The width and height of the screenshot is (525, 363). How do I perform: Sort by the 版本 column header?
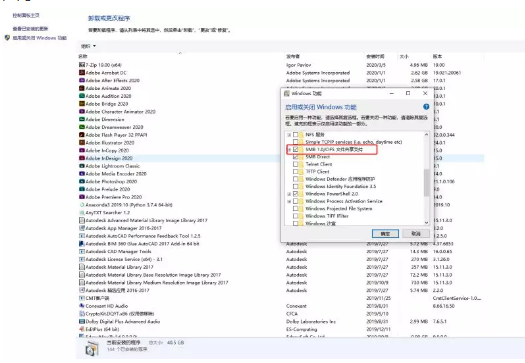coord(457,56)
